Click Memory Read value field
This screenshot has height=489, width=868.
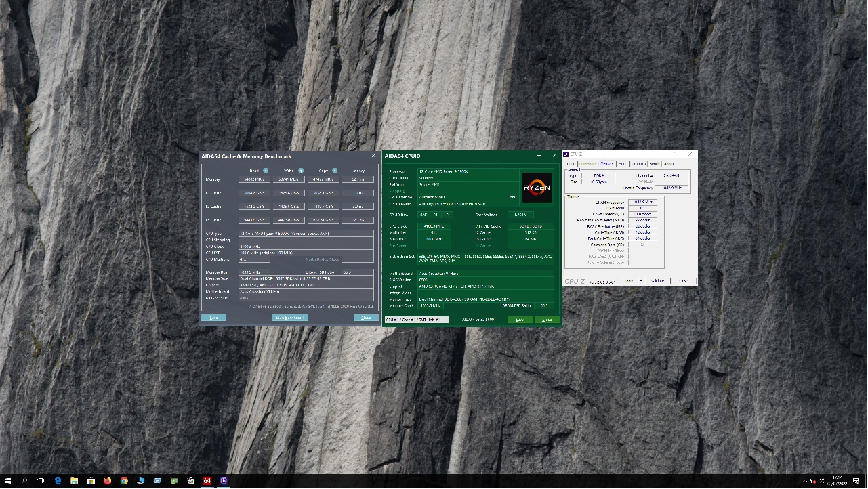coord(254,179)
